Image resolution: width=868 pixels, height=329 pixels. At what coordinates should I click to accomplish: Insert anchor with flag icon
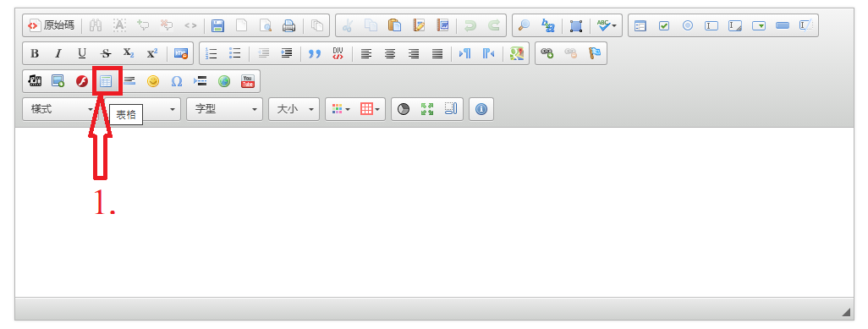pyautogui.click(x=595, y=53)
